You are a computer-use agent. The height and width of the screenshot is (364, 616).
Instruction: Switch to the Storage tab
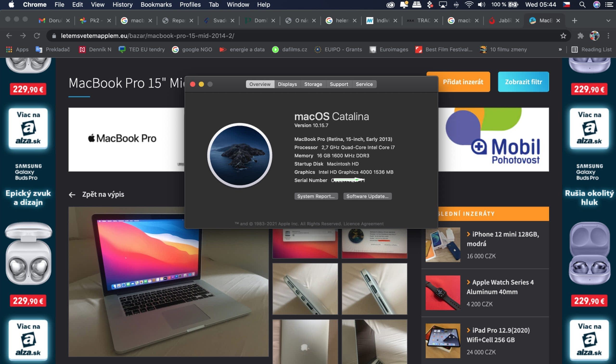(313, 84)
